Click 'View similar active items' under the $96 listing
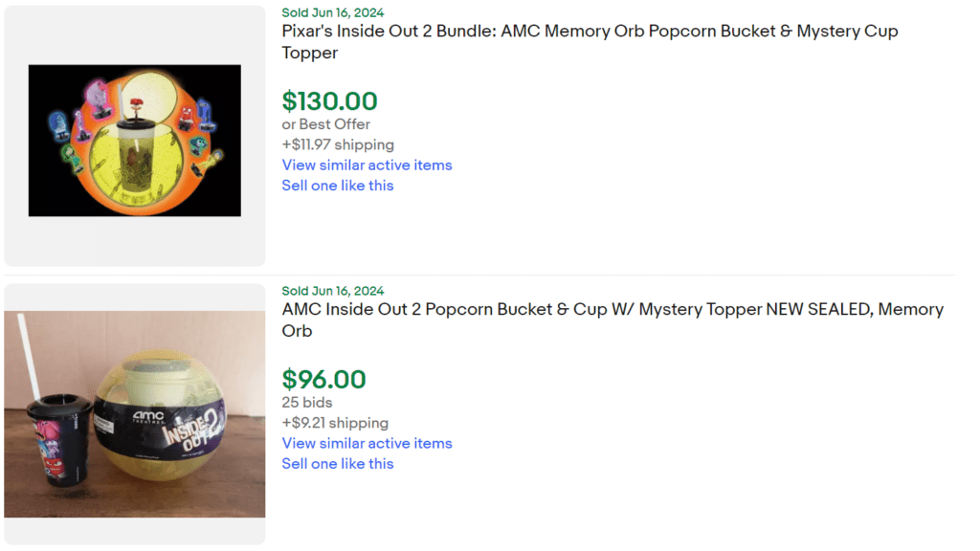 click(x=367, y=443)
